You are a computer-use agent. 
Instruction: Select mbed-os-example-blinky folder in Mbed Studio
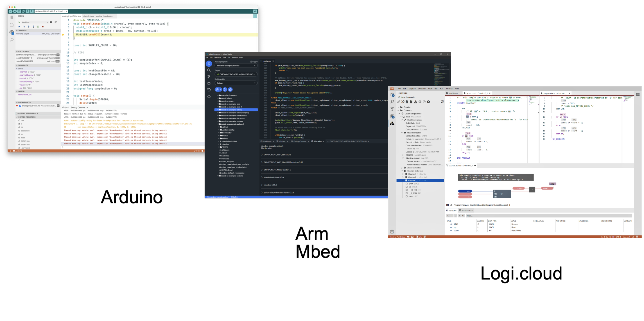[x=236, y=110]
